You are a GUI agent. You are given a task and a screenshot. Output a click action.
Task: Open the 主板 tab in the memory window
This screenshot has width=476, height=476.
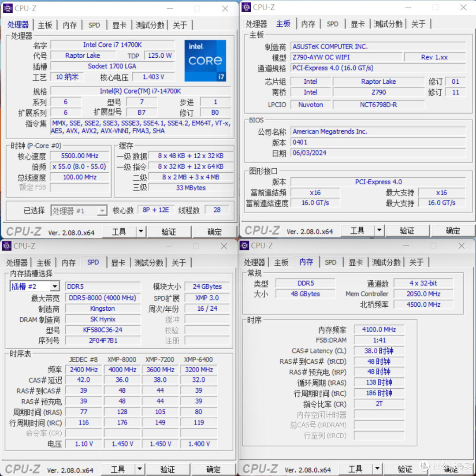point(281,262)
